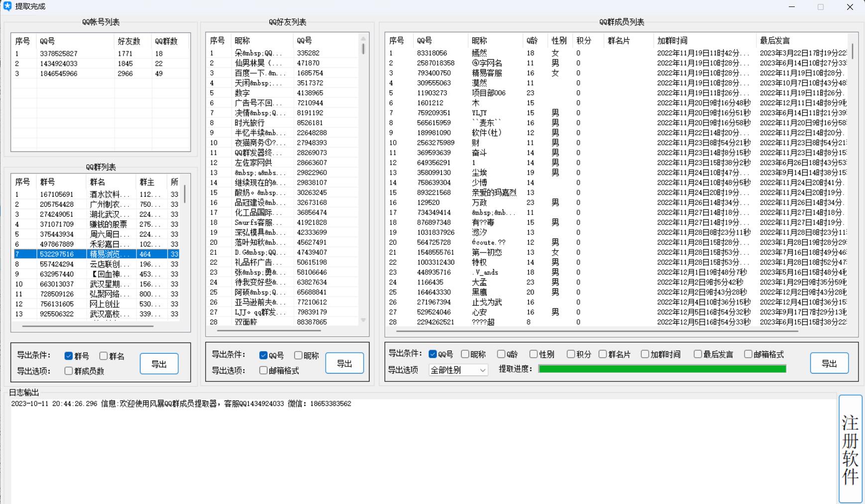Enable 邮箱格式 for friend list export
This screenshot has width=865, height=504.
tap(263, 371)
